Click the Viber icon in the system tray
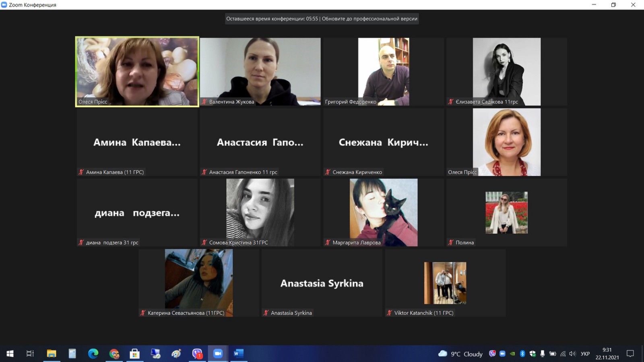 (492, 354)
